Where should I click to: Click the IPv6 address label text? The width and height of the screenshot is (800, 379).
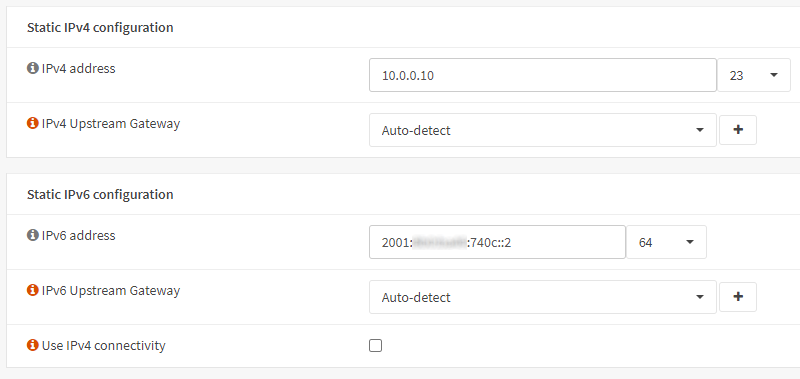79,236
